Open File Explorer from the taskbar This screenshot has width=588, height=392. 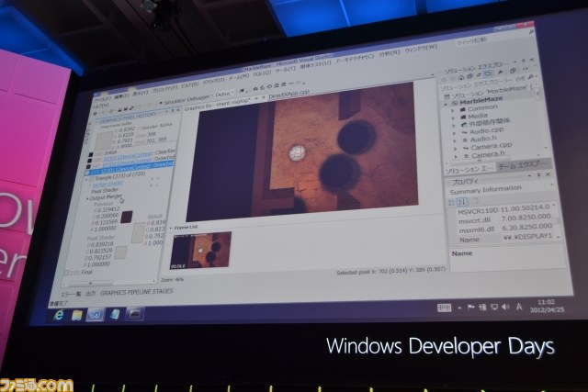pos(77,315)
